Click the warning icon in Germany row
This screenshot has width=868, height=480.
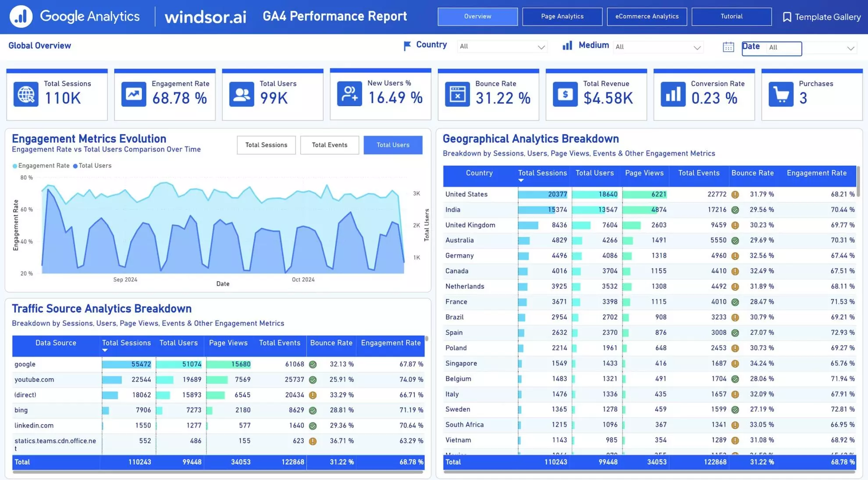[x=735, y=256]
